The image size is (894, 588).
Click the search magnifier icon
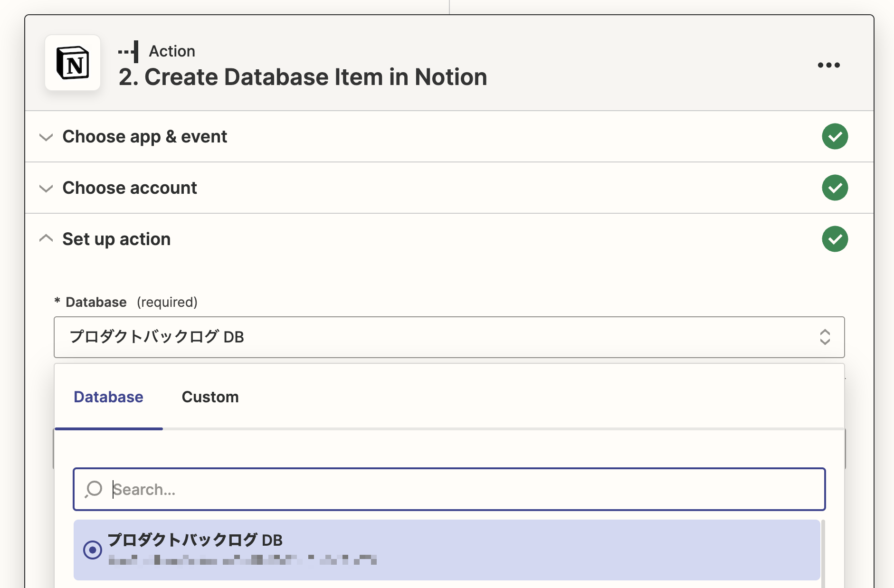94,489
